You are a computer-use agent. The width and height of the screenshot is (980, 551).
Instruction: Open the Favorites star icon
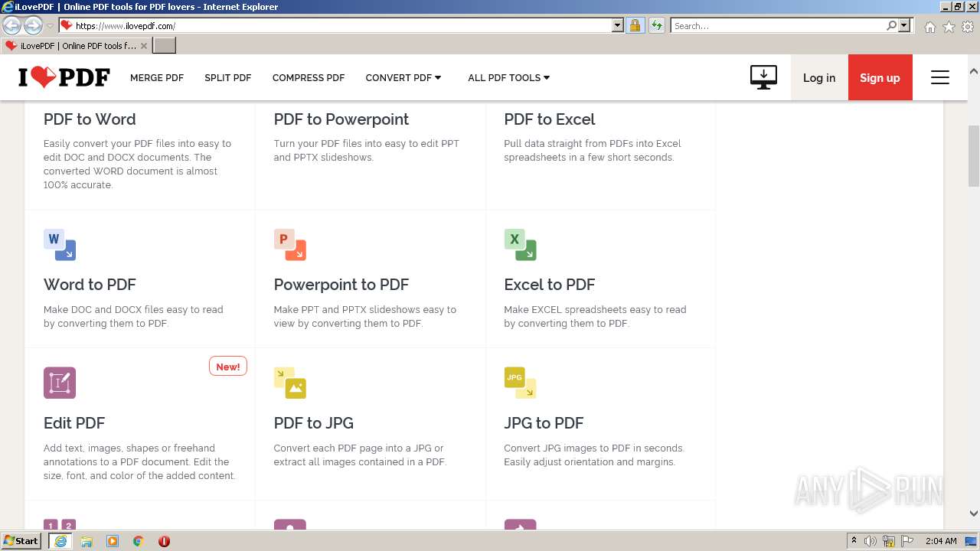coord(949,27)
